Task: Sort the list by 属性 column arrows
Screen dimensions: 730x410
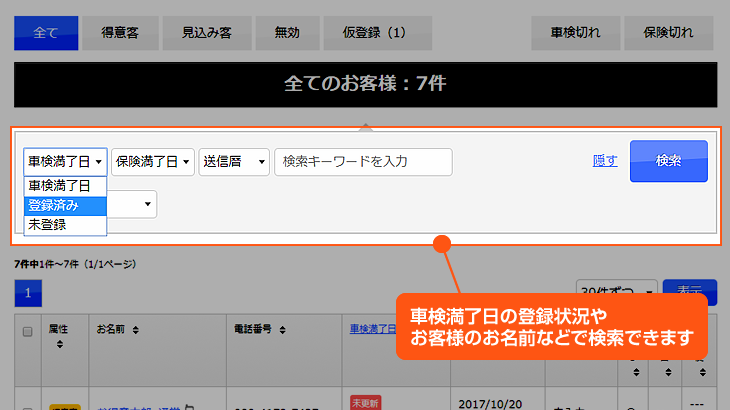Action: 58,343
